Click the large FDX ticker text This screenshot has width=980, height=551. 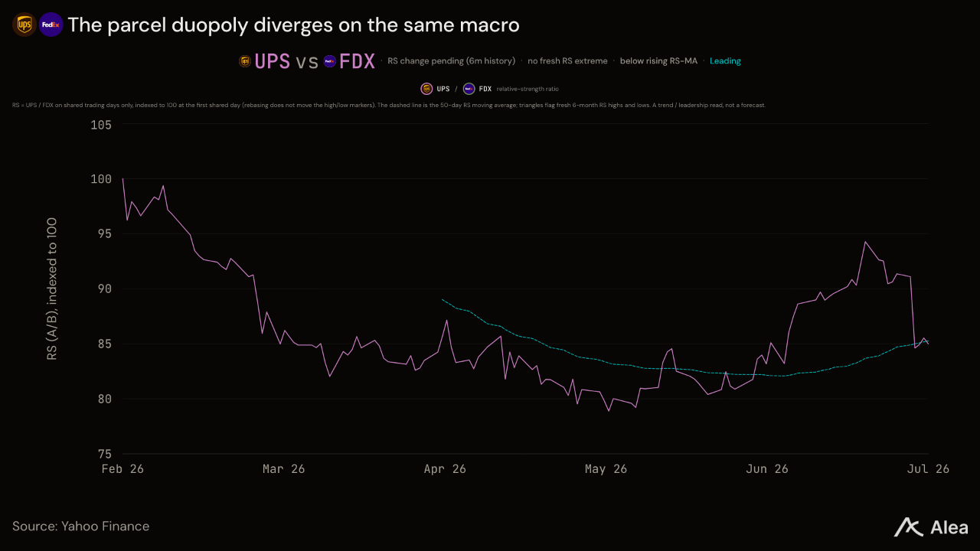[x=358, y=61]
